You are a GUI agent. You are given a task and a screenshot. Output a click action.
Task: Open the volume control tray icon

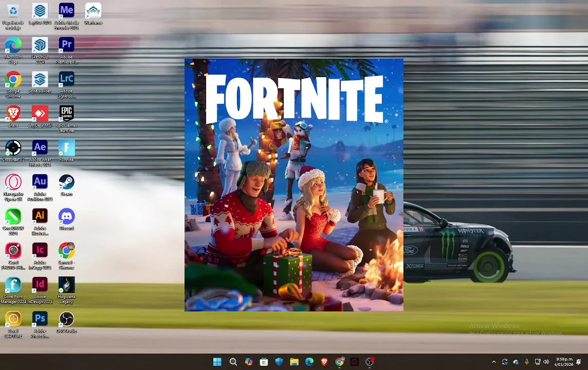(x=546, y=362)
